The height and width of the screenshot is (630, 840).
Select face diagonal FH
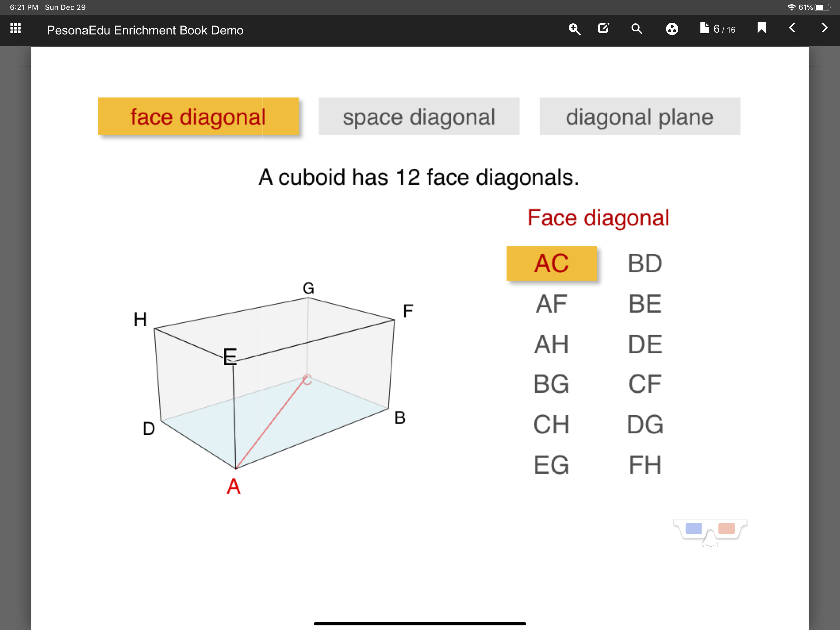click(645, 465)
